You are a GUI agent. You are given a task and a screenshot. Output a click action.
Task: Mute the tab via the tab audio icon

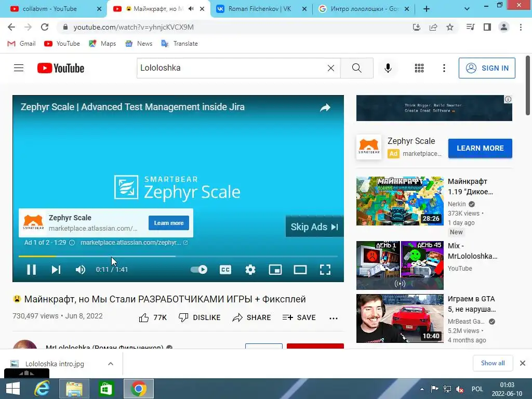pos(191,9)
